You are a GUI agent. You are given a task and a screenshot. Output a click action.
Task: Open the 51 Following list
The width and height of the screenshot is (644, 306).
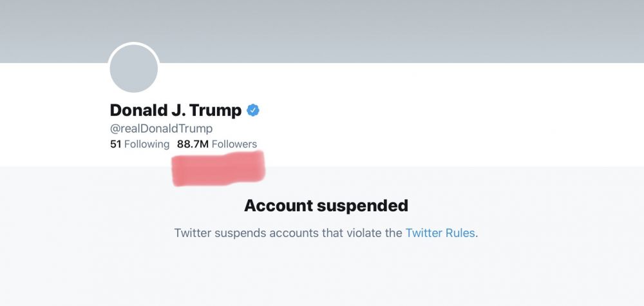[x=140, y=144]
